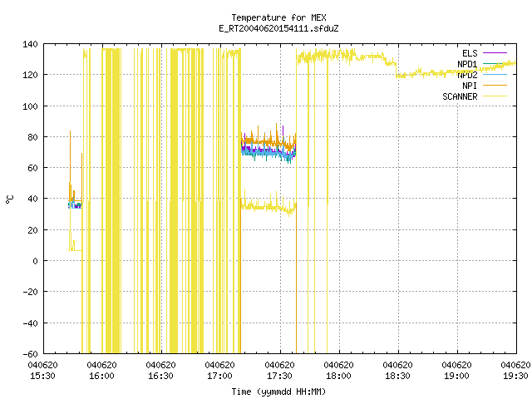Click the x-axis time label '19:30'
Screen dimensions: 532x399
(x=515, y=376)
